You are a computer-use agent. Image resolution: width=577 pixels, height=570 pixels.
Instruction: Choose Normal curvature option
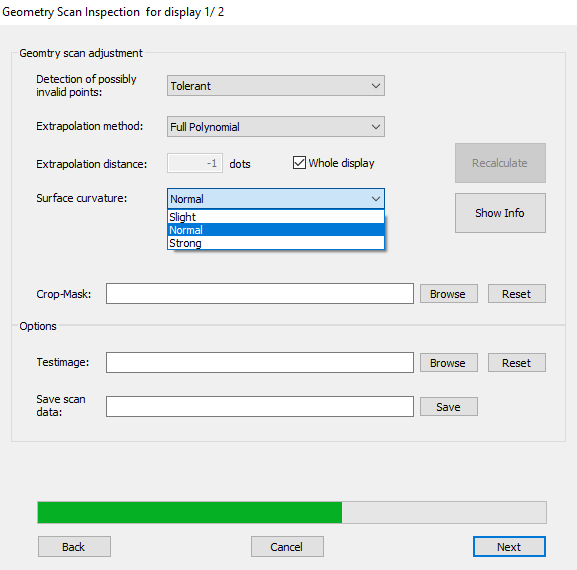point(276,230)
